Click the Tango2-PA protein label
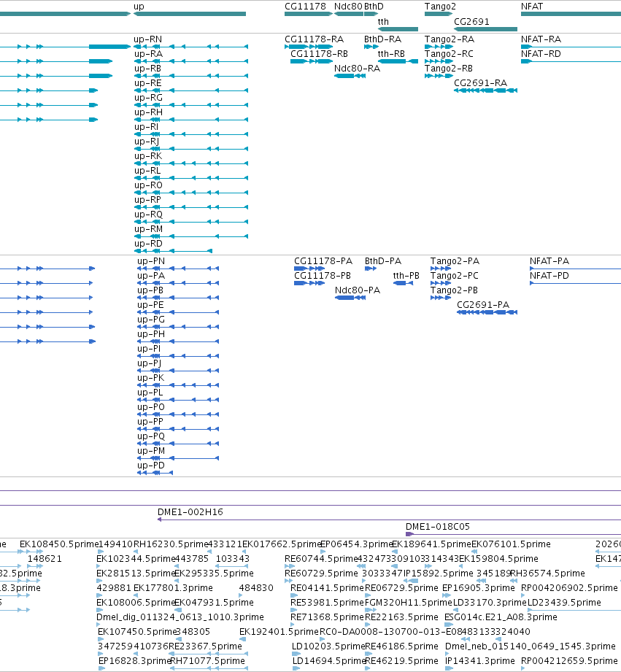 point(455,261)
